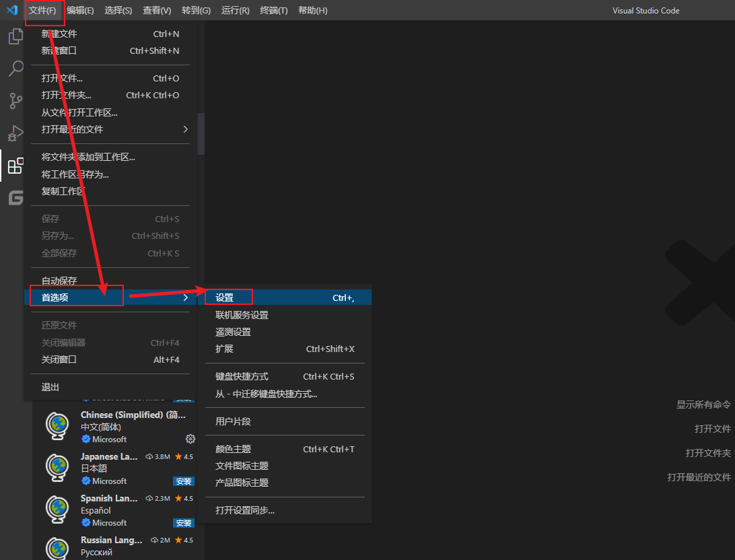Click the VS Code logo icon
Viewport: 735px width, 560px height.
12,10
